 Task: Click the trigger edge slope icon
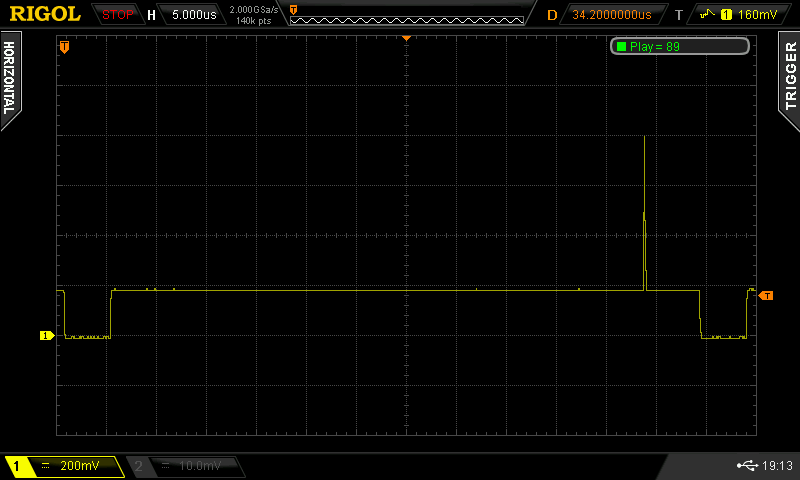point(707,14)
